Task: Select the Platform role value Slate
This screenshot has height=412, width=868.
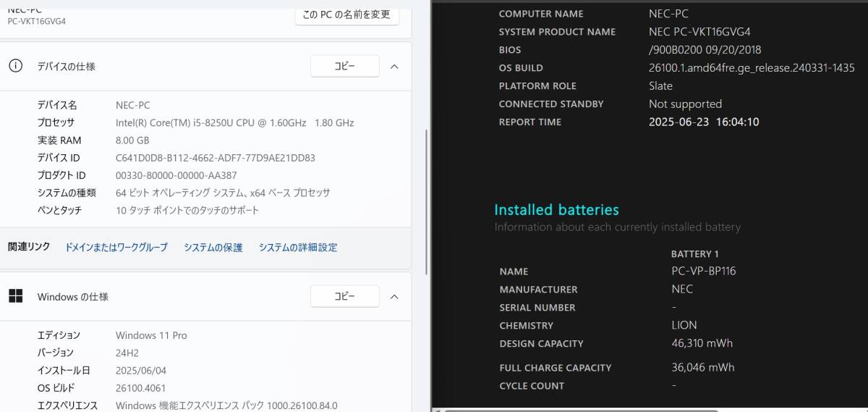Action: 660,86
